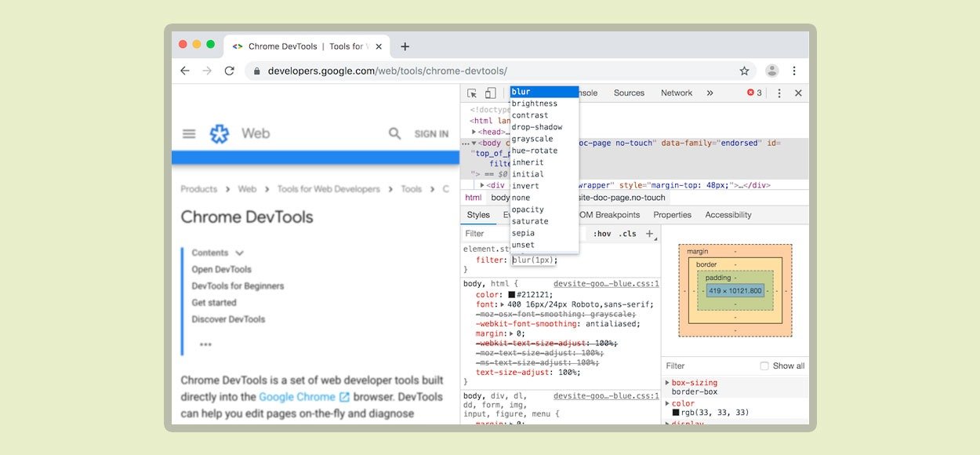980x455 pixels.
Task: Expand the box-sizing computed property
Action: [x=667, y=383]
